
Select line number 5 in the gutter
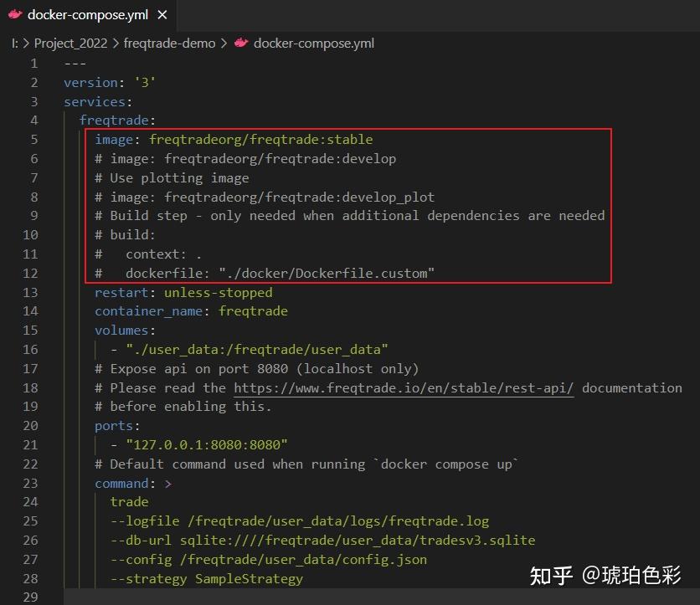pyautogui.click(x=33, y=139)
